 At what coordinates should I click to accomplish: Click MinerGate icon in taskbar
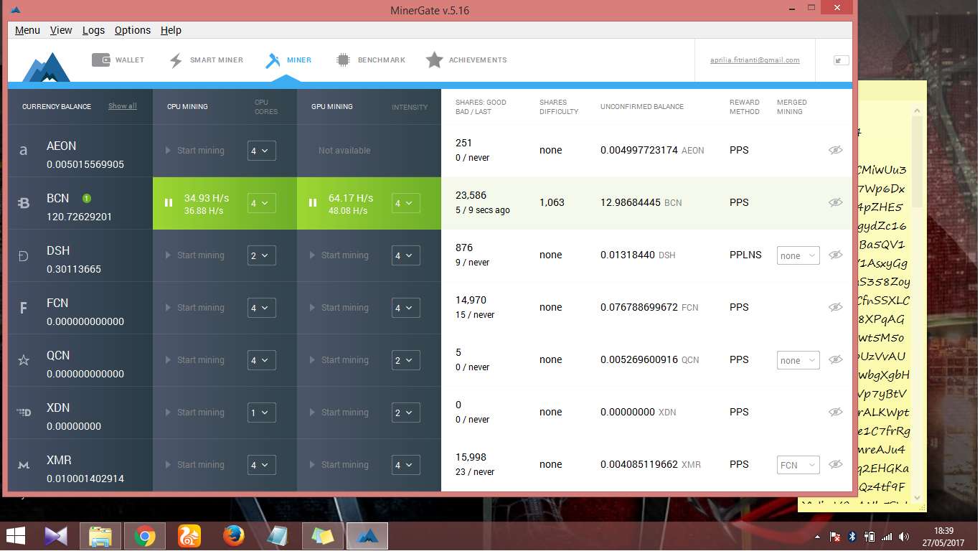coord(367,536)
